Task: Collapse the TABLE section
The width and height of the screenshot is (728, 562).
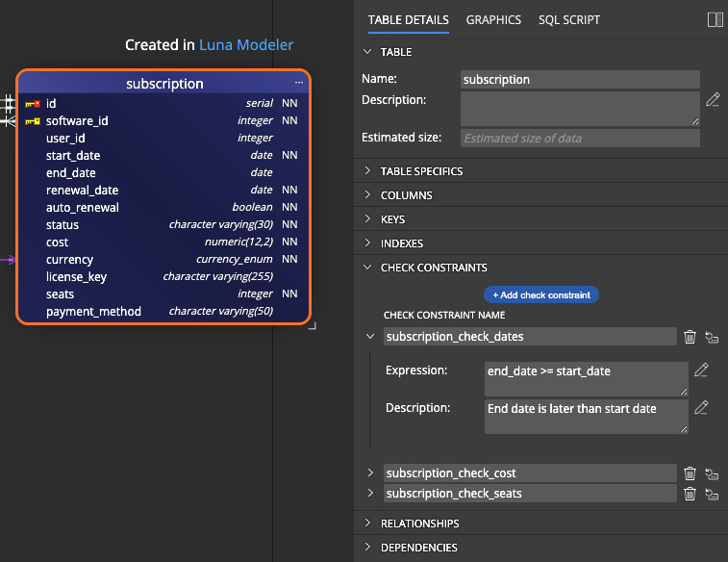Action: [367, 52]
